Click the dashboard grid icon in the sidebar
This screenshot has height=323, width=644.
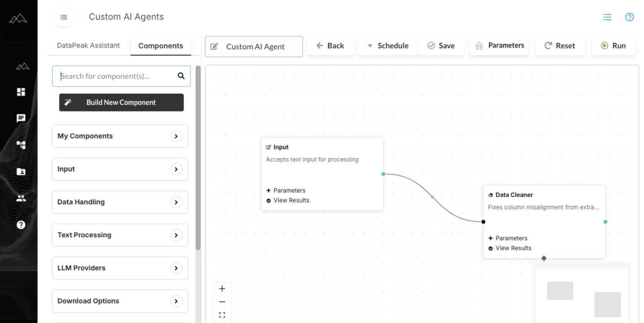(21, 91)
